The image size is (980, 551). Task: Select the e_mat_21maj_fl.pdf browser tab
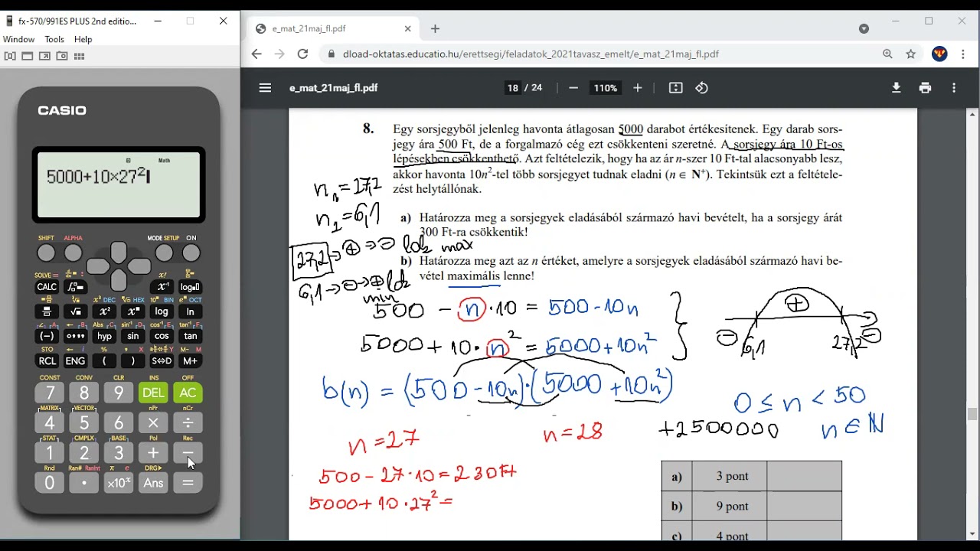333,28
